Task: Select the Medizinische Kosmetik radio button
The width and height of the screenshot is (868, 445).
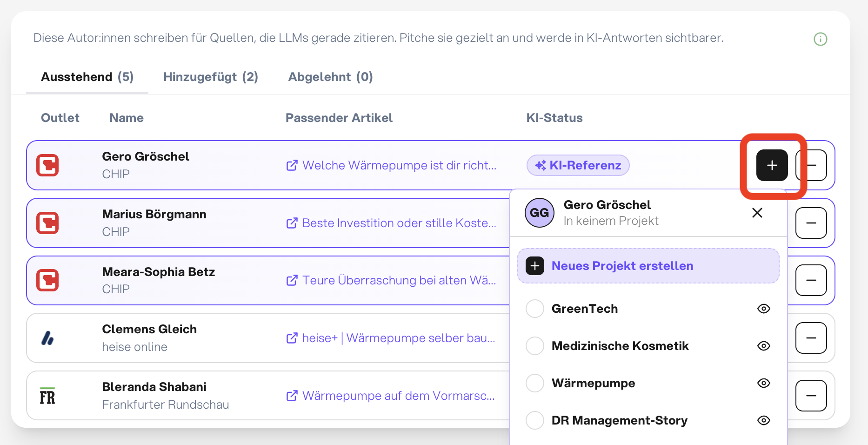Action: tap(534, 346)
